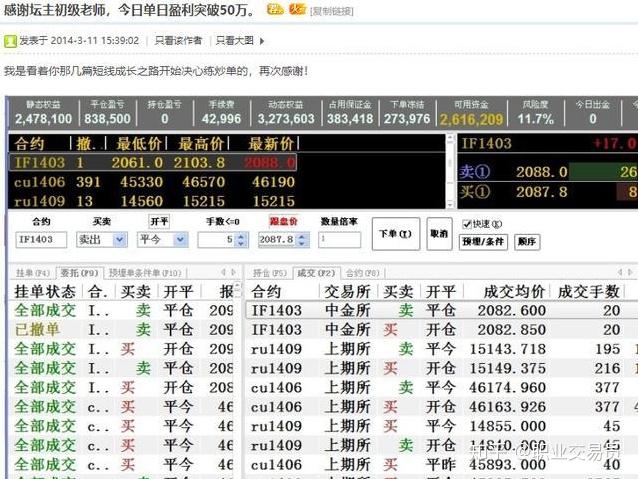Viewport: 638px width, 479px height.
Task: Increase price 2087.8 with up arrow
Action: click(302, 236)
